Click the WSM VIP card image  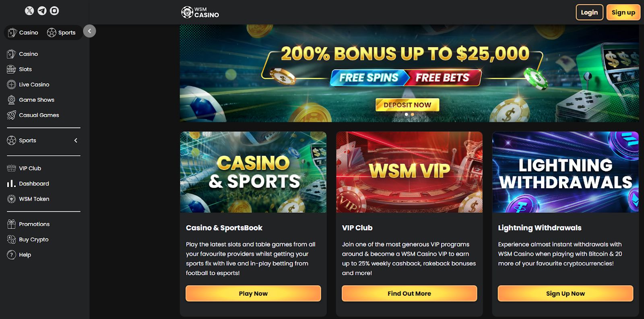pyautogui.click(x=409, y=172)
